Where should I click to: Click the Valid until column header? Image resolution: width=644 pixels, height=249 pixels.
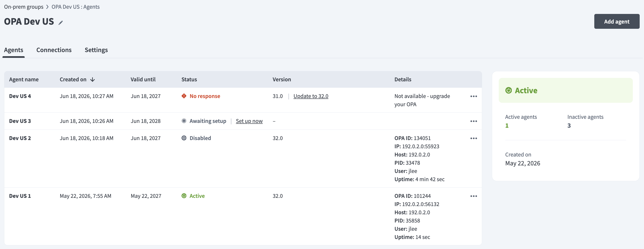click(x=143, y=79)
